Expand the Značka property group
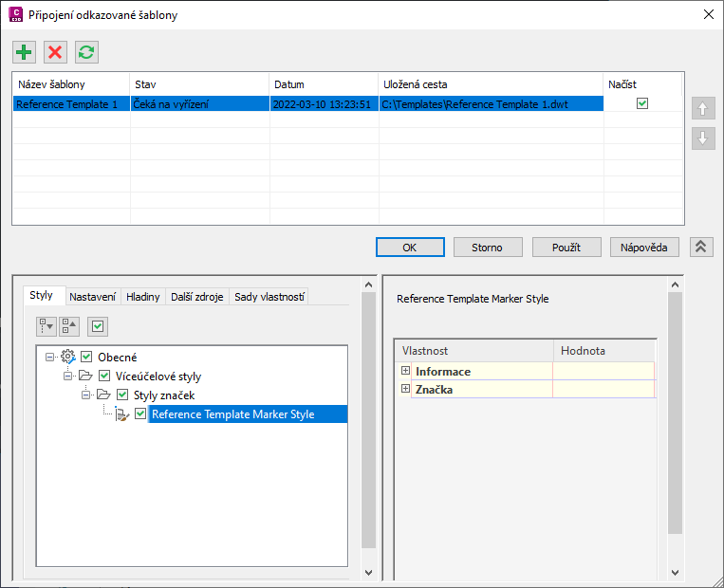This screenshot has height=588, width=724. coord(405,389)
